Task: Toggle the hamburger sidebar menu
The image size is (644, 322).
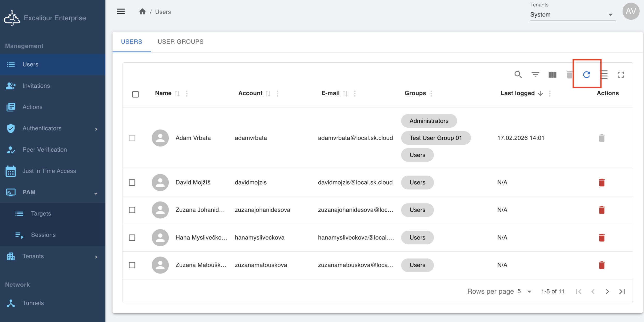Action: (x=121, y=11)
